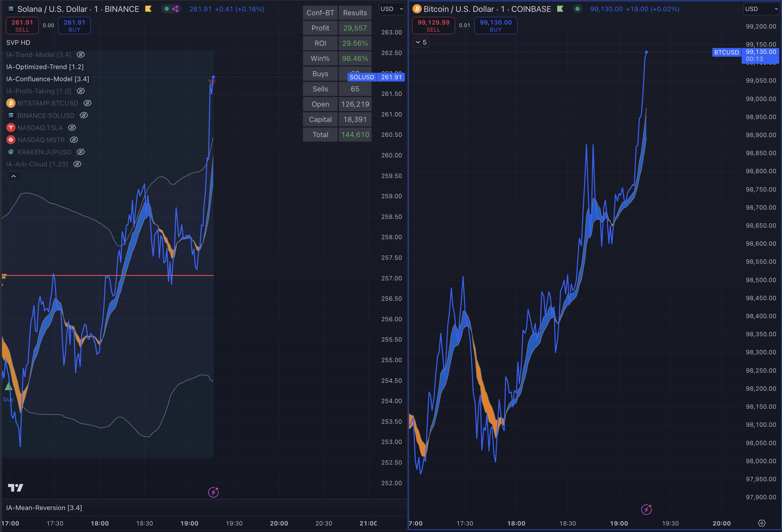The height and width of the screenshot is (532, 782).
Task: Click the Capital value 18,391
Action: click(355, 119)
